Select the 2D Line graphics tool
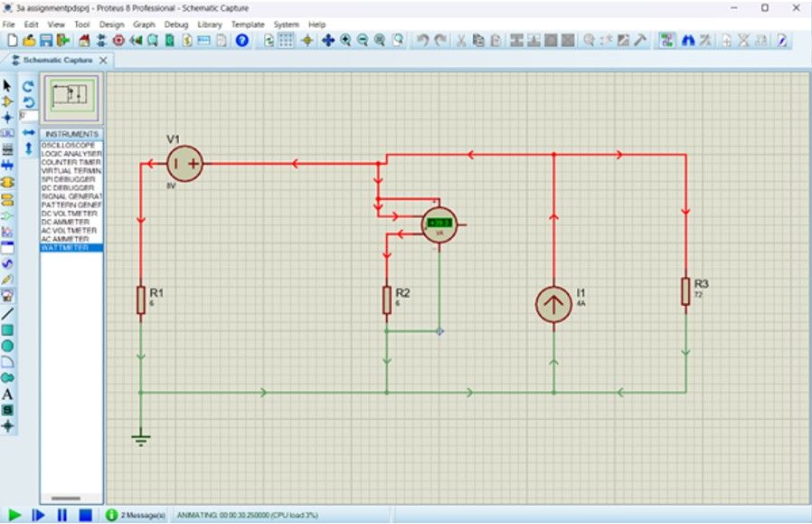The height and width of the screenshot is (524, 812). (x=7, y=313)
